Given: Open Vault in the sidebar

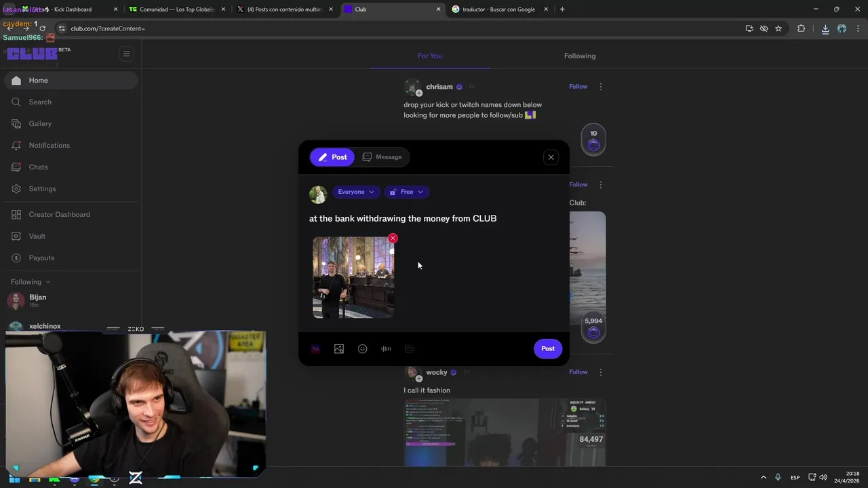Looking at the screenshot, I should [x=71, y=236].
